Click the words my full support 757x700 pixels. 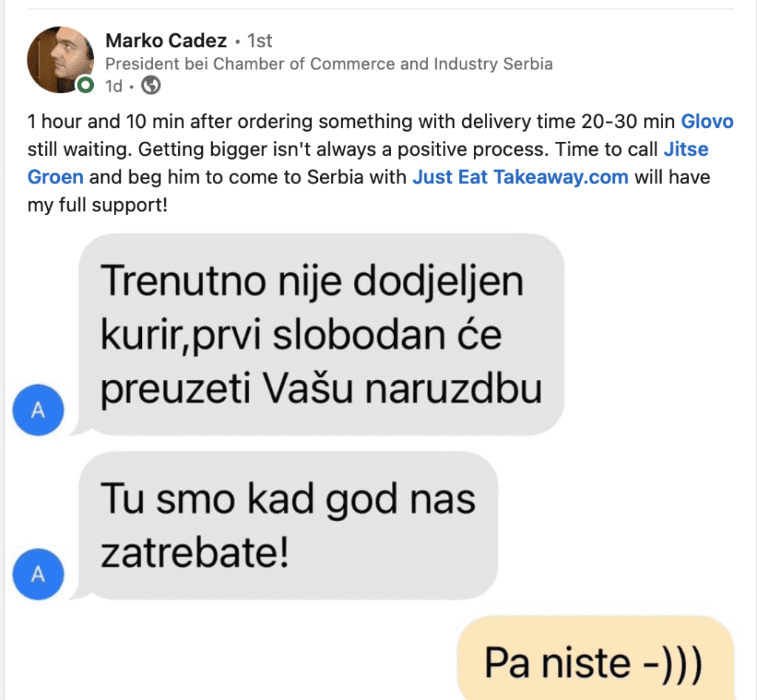(x=98, y=205)
